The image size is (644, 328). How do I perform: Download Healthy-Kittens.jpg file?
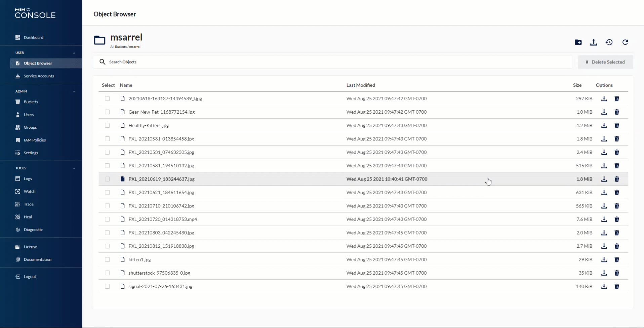604,125
